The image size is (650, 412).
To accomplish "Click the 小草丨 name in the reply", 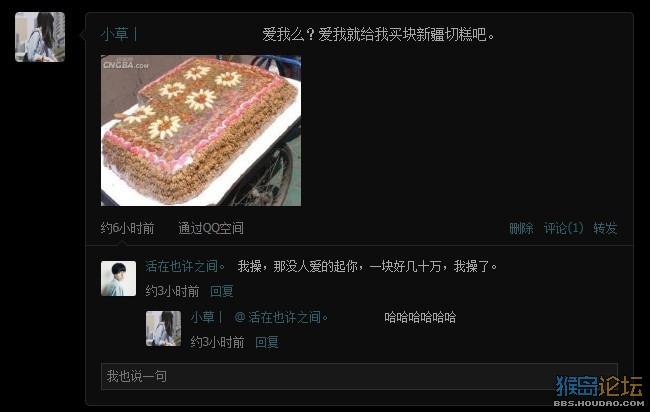I will pyautogui.click(x=207, y=317).
